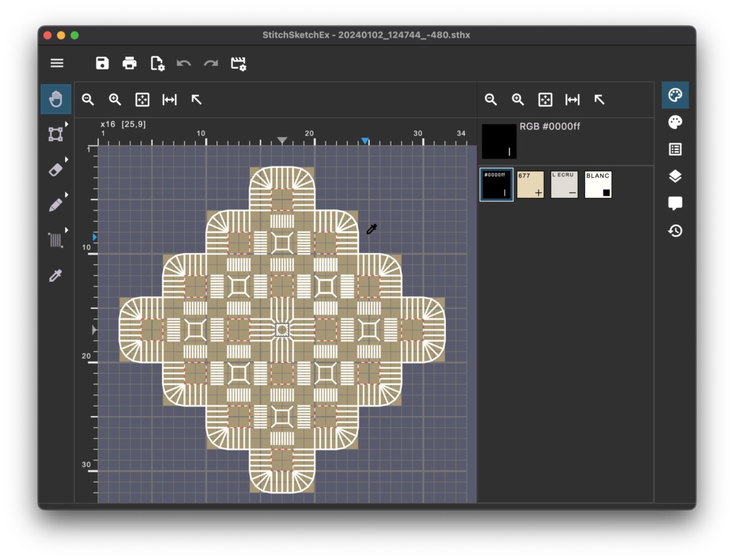This screenshot has height=560, width=734.
Task: Open the hamburger main menu
Action: pyautogui.click(x=57, y=63)
